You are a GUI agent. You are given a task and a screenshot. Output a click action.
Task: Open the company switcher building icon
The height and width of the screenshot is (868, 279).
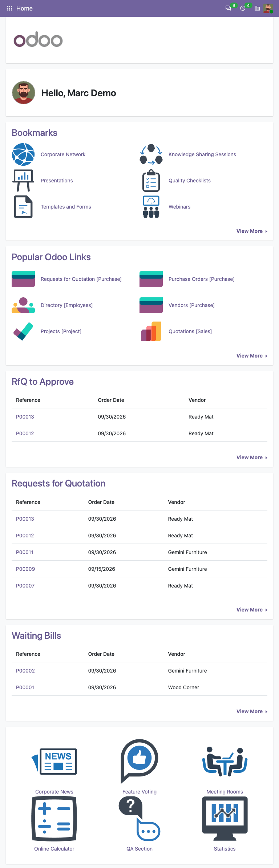[257, 8]
